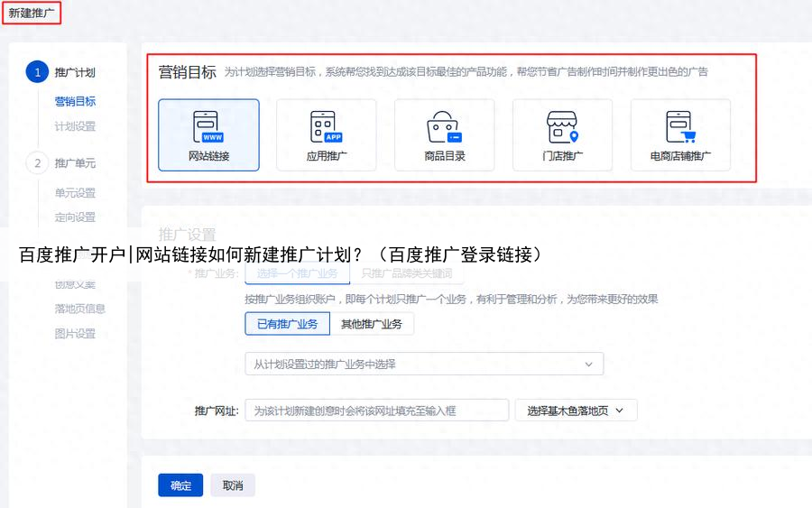Screen dimensions: 812x508
Task: Click the 营销目标 section heading
Action: tap(188, 72)
